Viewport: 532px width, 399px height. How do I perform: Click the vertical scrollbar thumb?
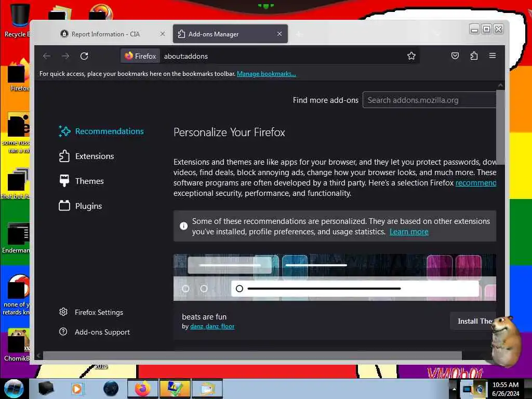point(500,127)
